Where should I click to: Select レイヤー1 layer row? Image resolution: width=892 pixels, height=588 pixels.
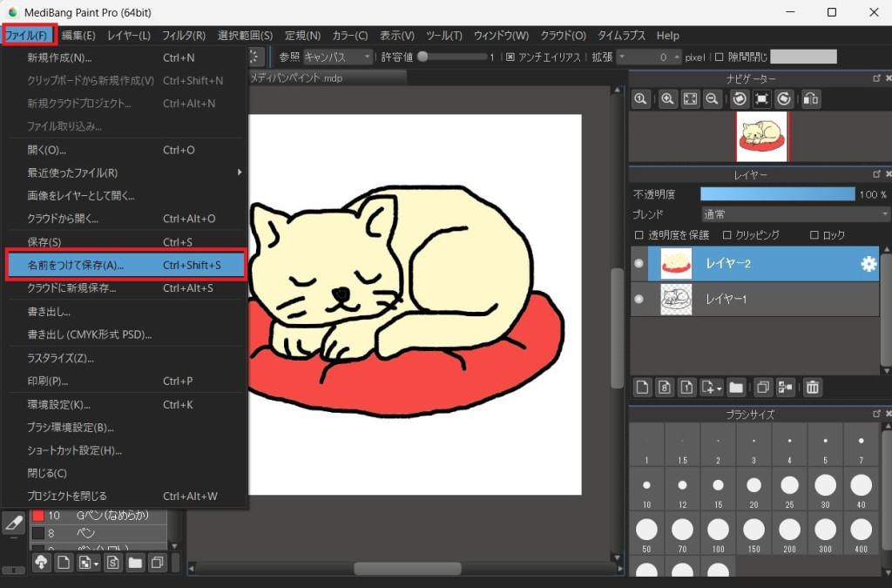pyautogui.click(x=755, y=299)
